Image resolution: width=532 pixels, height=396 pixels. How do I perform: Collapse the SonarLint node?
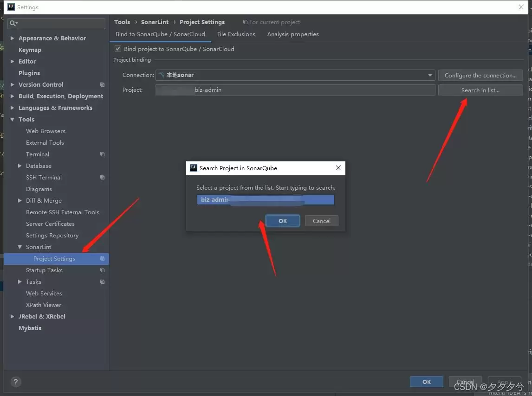point(19,247)
